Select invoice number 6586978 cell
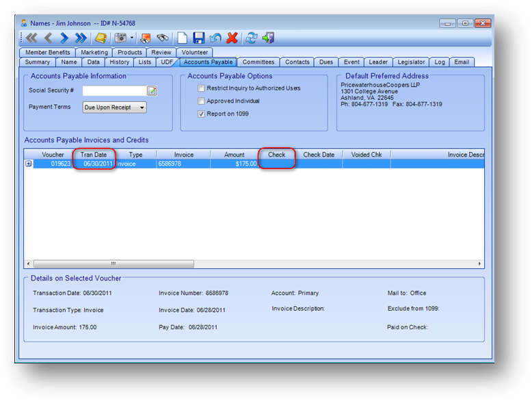532x401 pixels. pyautogui.click(x=183, y=164)
